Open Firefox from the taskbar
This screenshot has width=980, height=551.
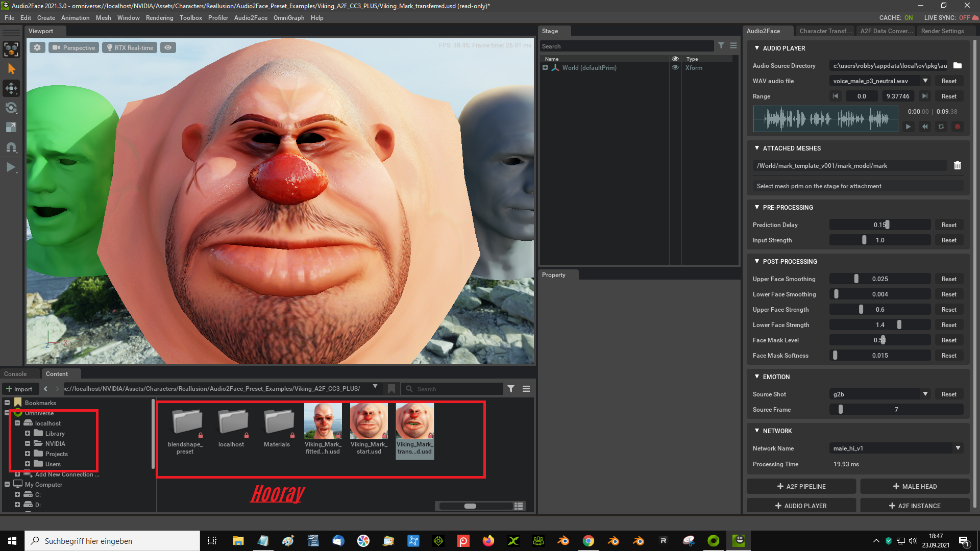[x=488, y=541]
